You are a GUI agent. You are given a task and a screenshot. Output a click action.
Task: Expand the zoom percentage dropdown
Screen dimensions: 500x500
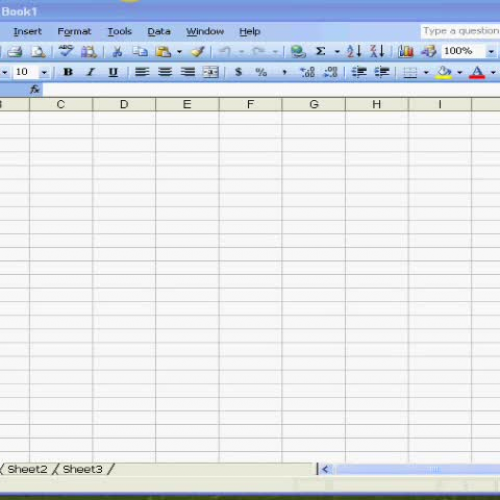(491, 52)
